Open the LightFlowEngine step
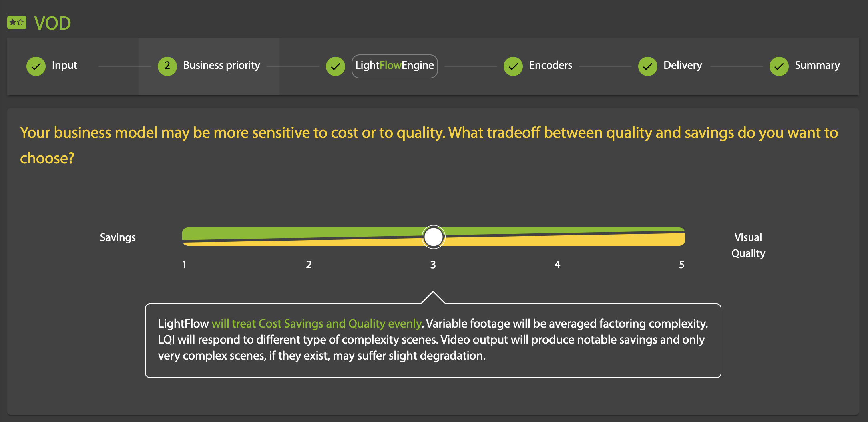 tap(394, 66)
